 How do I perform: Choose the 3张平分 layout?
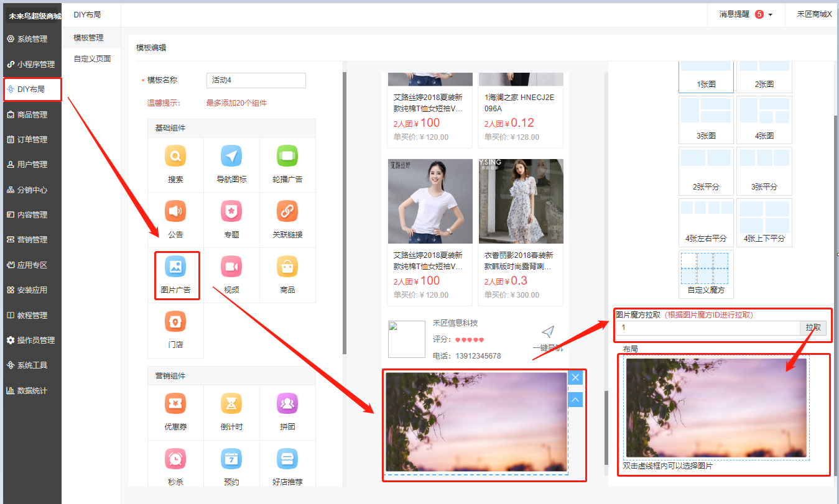point(764,171)
